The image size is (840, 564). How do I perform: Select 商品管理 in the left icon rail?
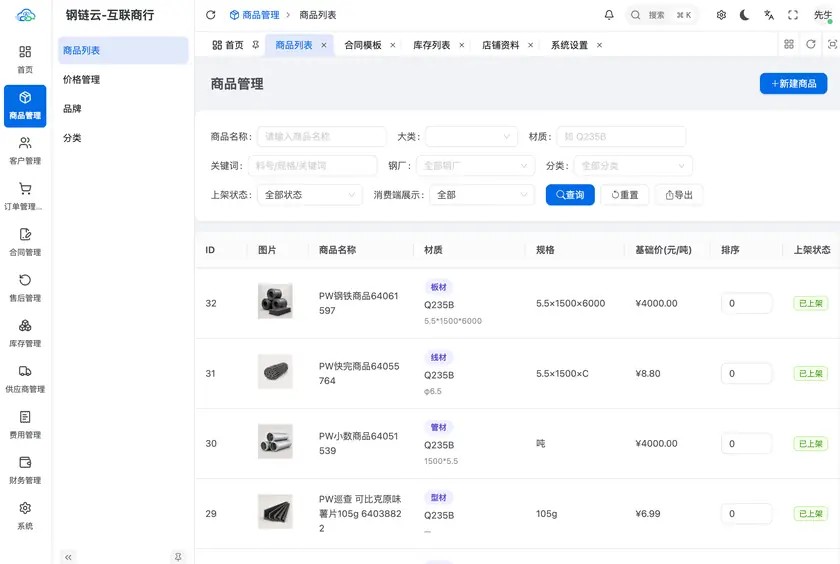25,106
